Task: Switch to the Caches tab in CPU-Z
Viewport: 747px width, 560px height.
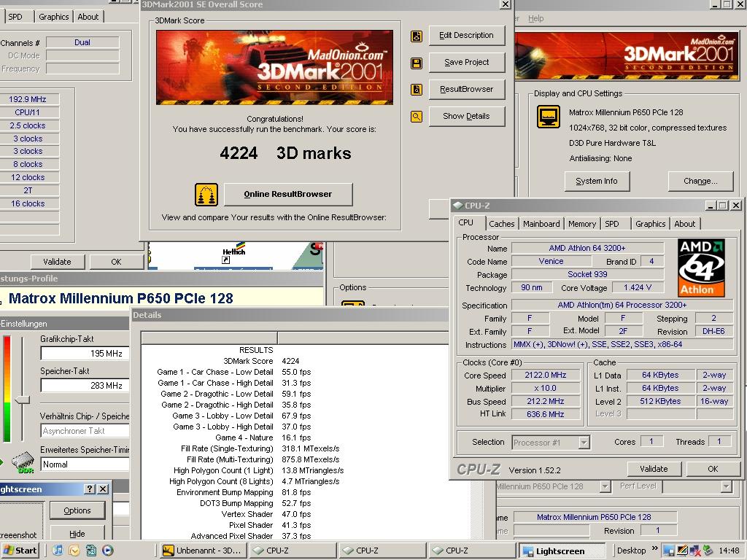Action: pos(502,224)
